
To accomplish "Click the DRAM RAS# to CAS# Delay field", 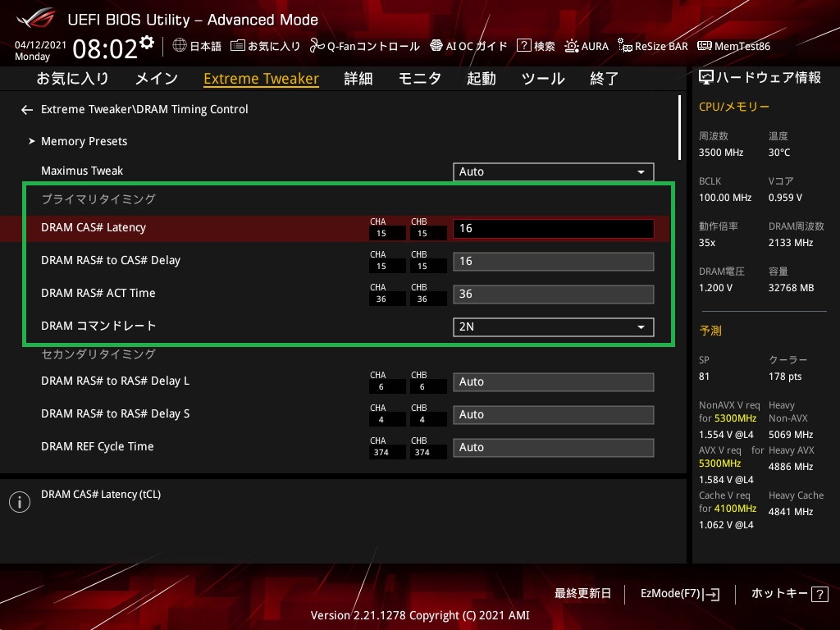I will click(x=554, y=262).
